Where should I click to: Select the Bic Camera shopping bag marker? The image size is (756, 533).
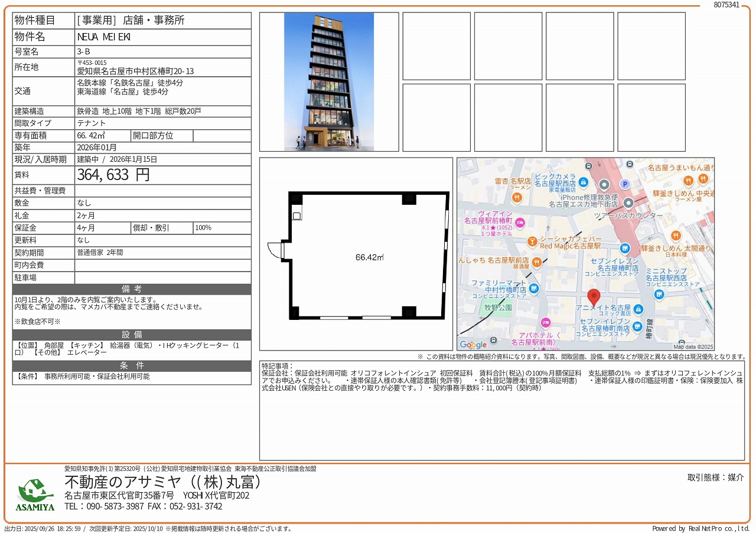point(584,182)
